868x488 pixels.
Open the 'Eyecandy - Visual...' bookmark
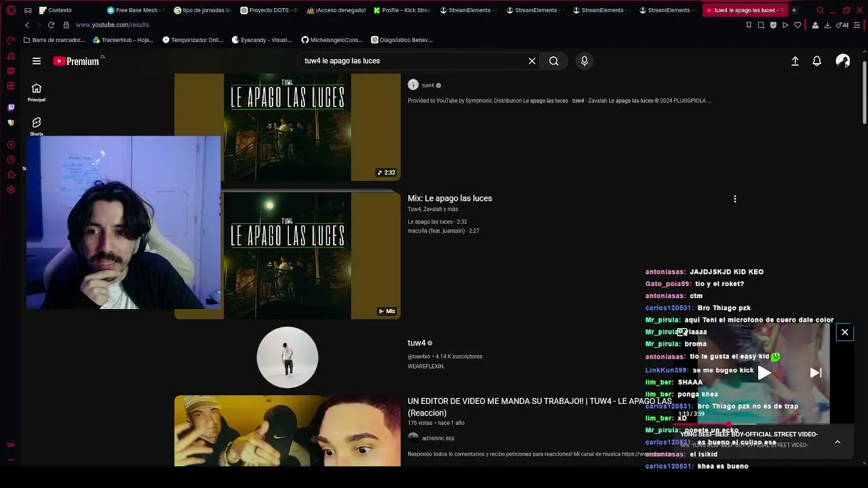coord(262,40)
